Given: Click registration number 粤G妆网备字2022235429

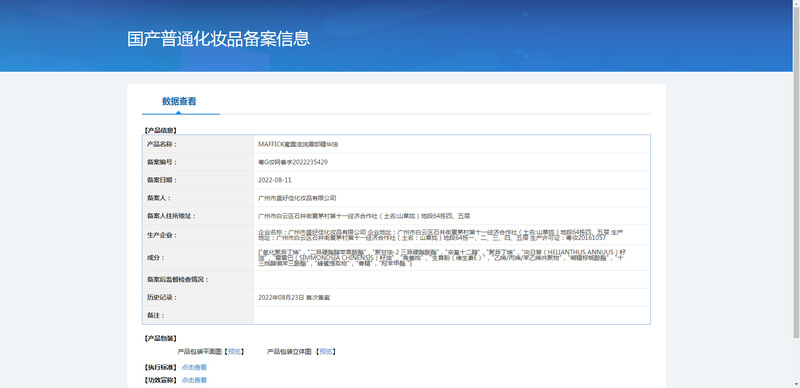Looking at the screenshot, I should tap(293, 162).
